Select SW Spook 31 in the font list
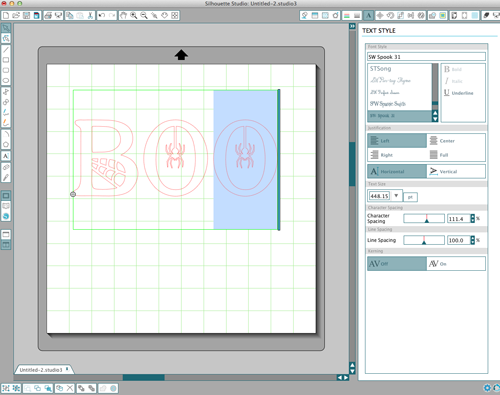Viewport: 500px width, 395px height. 399,116
